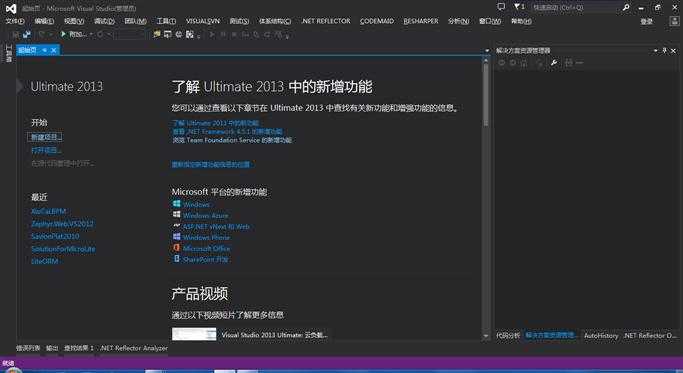Screen dimensions: 683x373
Task: Open the dropdown beside the refresh icon
Action: click(x=109, y=34)
